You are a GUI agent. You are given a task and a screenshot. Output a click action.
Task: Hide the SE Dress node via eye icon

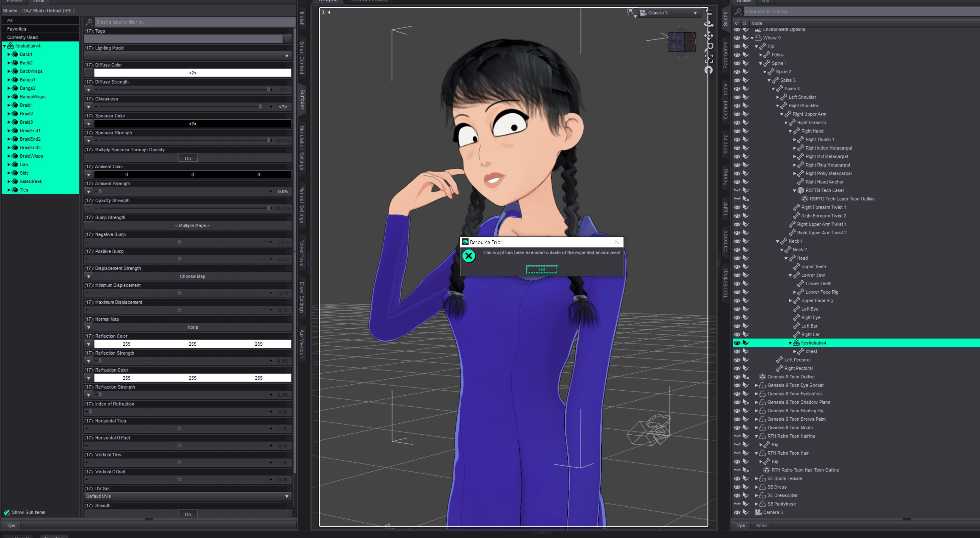(737, 487)
